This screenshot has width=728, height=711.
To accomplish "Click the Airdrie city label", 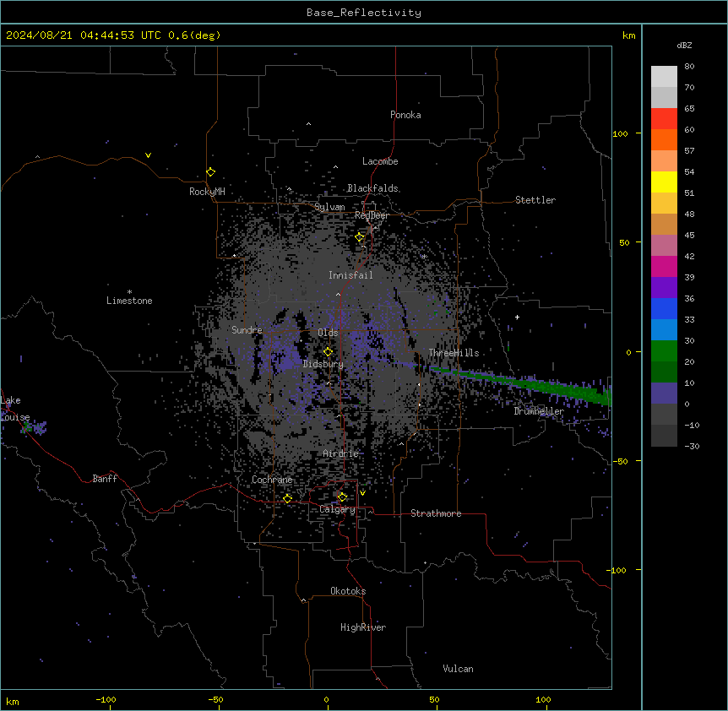I will [341, 453].
